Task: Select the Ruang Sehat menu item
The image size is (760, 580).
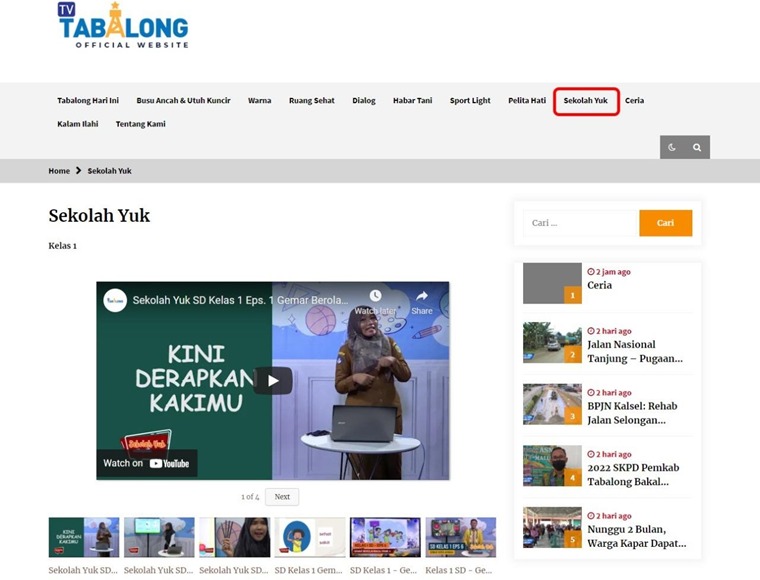Action: point(312,101)
